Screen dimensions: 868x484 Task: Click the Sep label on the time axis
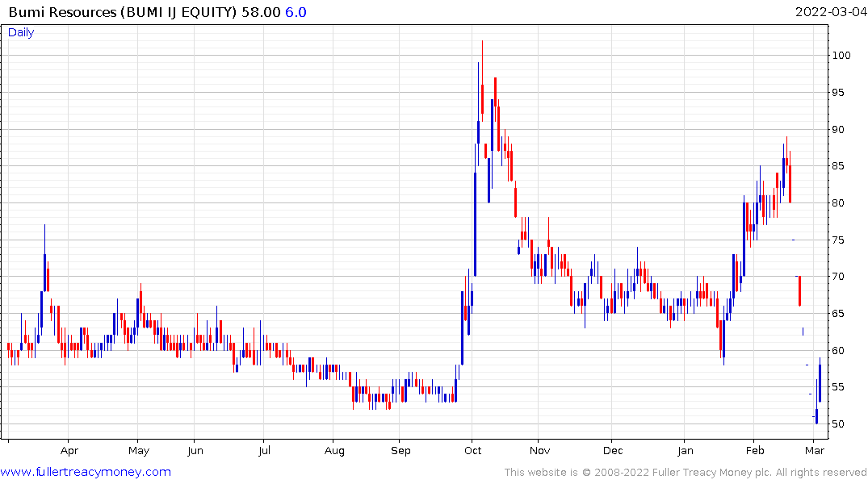(400, 451)
